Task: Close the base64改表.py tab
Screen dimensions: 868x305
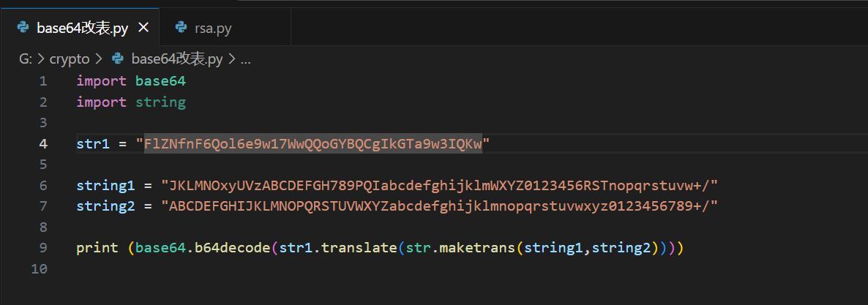Action: coord(143,28)
